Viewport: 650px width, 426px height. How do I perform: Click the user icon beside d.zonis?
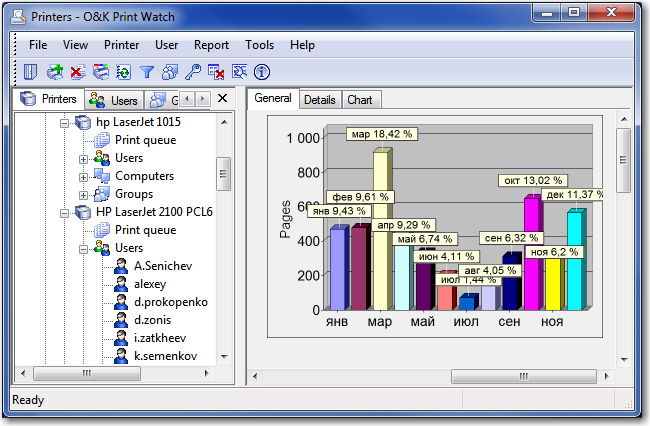click(x=121, y=320)
